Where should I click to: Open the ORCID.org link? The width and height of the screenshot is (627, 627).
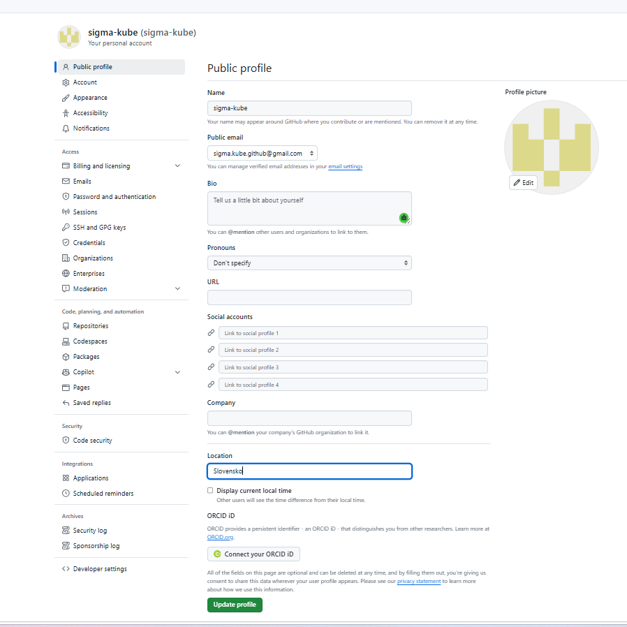pyautogui.click(x=220, y=537)
